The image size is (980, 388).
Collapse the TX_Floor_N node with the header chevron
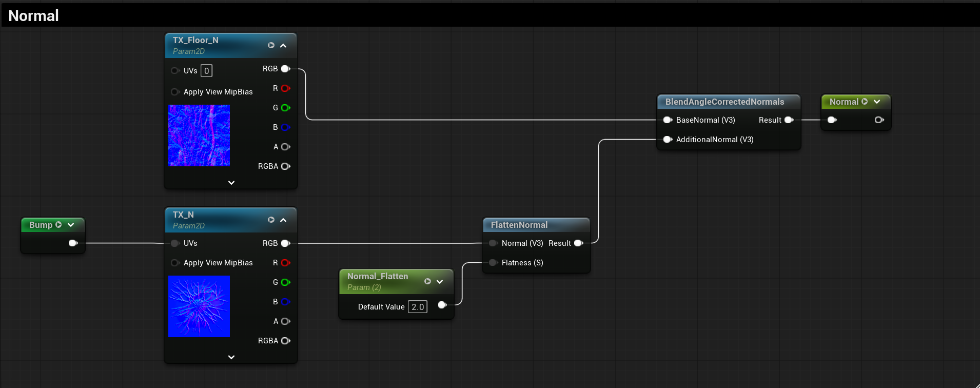pyautogui.click(x=283, y=46)
